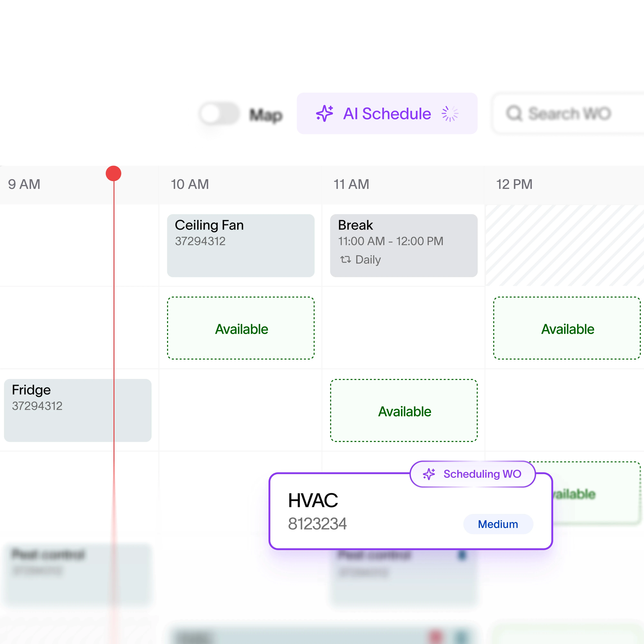
Task: Open the Break 11:00 AM card
Action: pyautogui.click(x=403, y=245)
